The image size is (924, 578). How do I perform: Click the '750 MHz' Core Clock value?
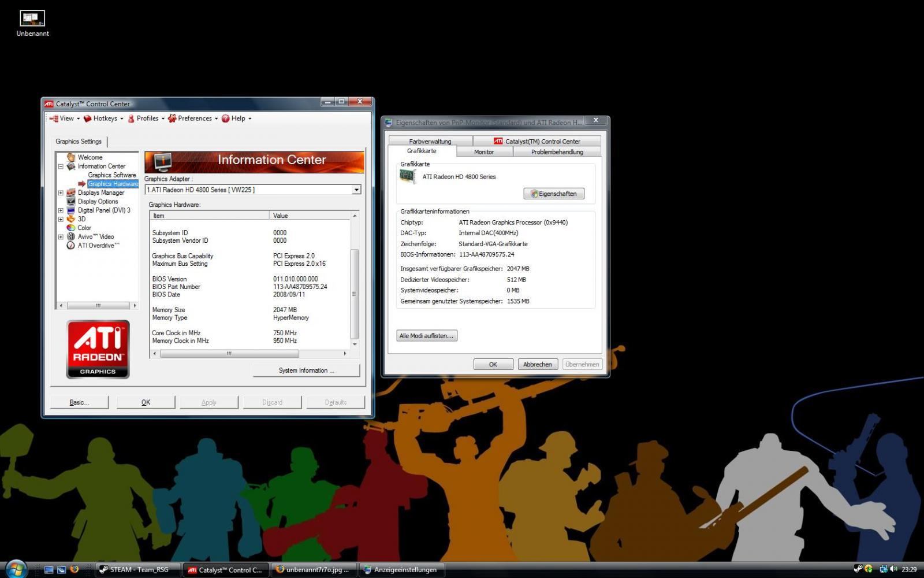point(285,333)
